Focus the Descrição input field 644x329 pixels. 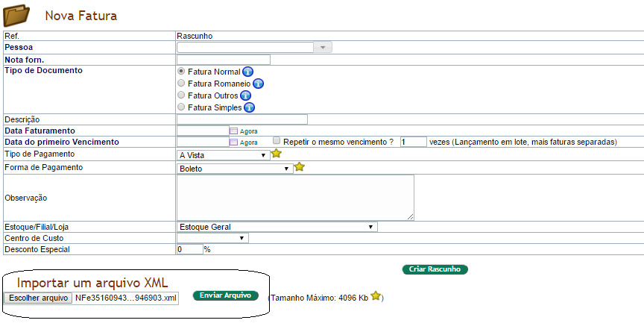(242, 119)
